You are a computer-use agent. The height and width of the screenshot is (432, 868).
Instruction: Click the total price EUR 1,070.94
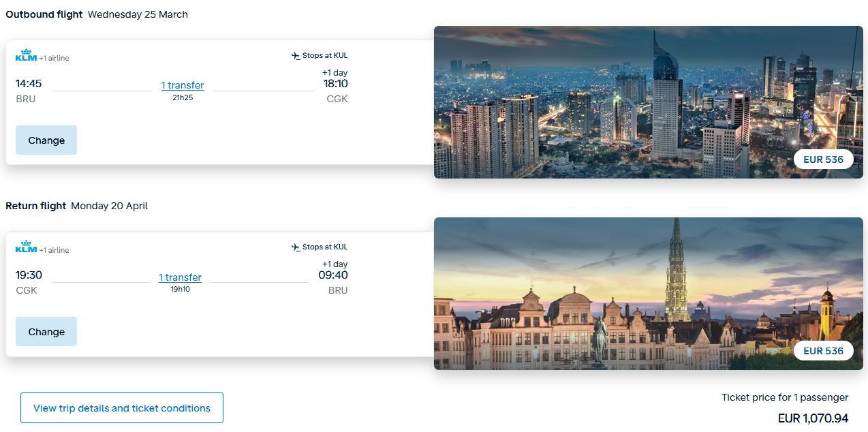[813, 418]
